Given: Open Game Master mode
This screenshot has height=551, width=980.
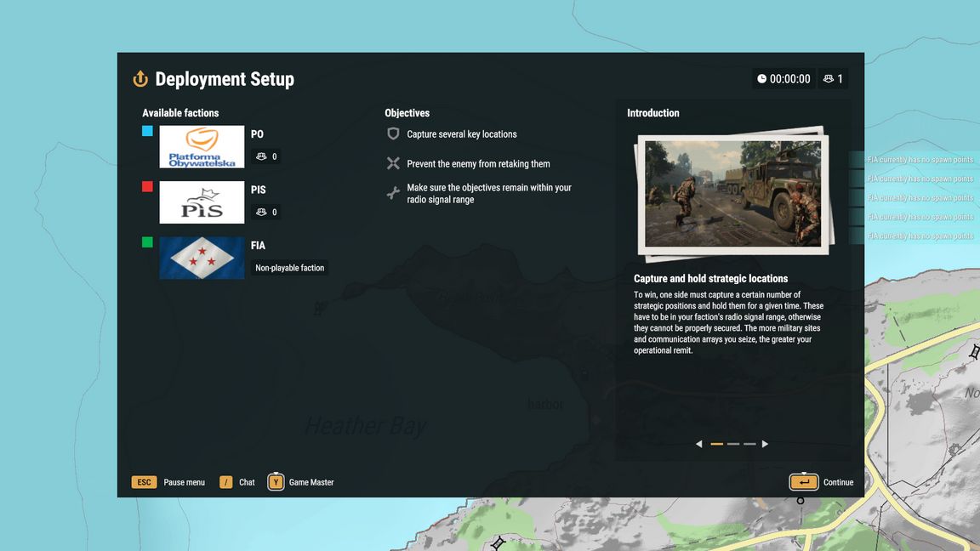Looking at the screenshot, I should 276,482.
